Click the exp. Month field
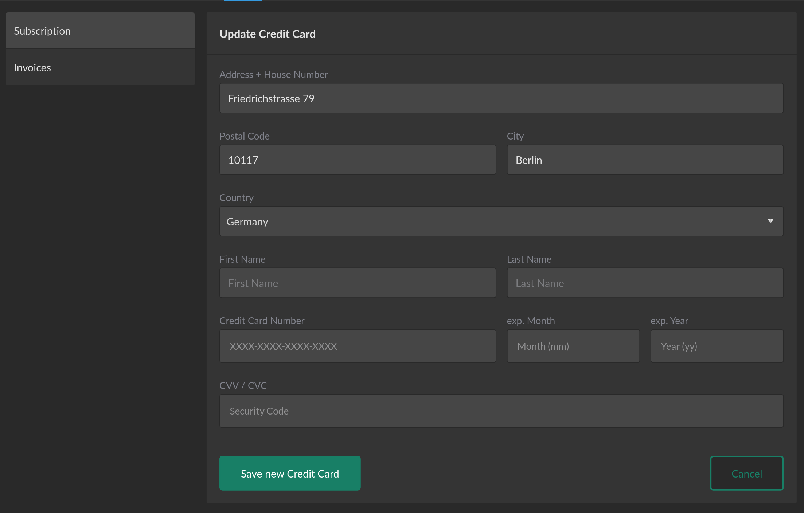Viewport: 812px width, 518px height. (x=573, y=346)
